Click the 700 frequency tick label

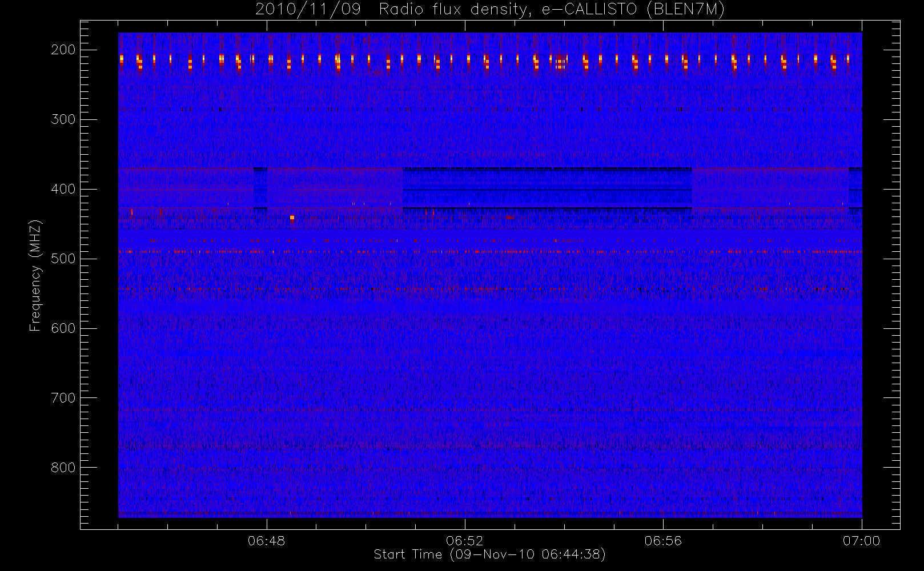tap(63, 398)
